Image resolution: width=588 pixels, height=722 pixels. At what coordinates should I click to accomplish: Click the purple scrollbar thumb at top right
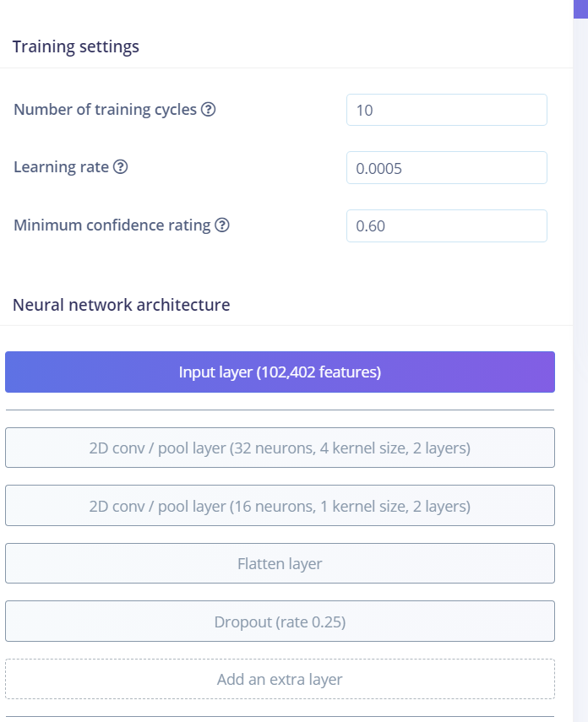[580, 8]
